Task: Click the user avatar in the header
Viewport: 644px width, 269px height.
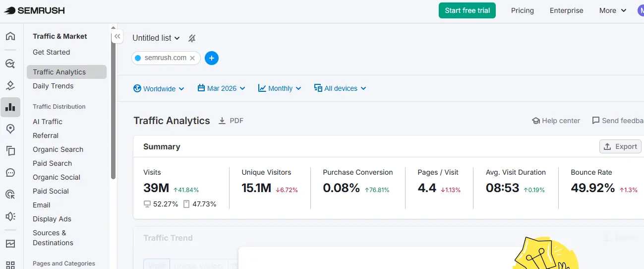Action: pos(641,10)
